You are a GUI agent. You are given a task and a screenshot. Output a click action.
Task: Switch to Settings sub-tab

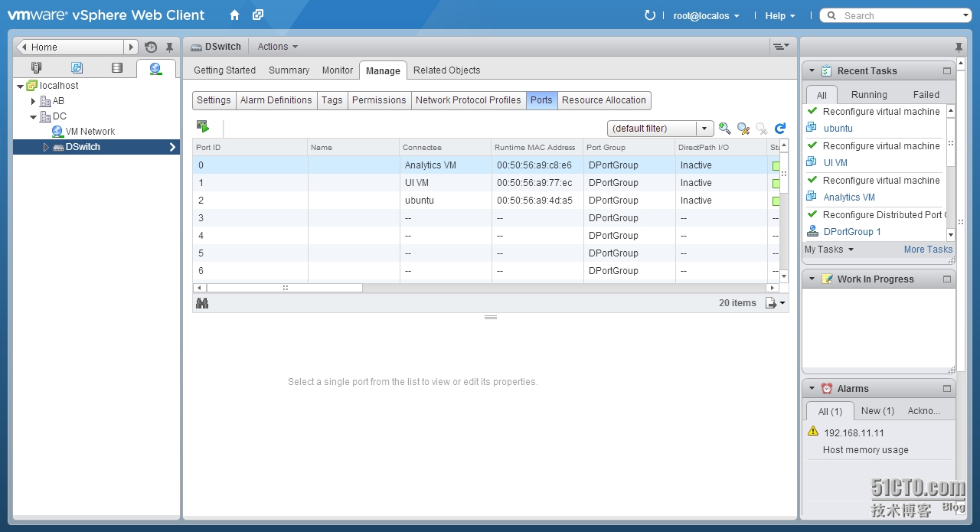[x=214, y=100]
